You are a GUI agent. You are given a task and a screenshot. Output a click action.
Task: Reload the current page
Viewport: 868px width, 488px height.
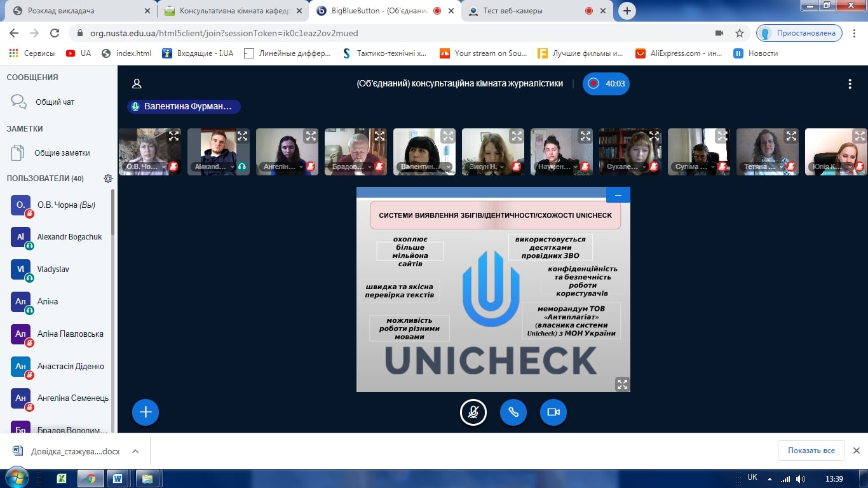55,33
